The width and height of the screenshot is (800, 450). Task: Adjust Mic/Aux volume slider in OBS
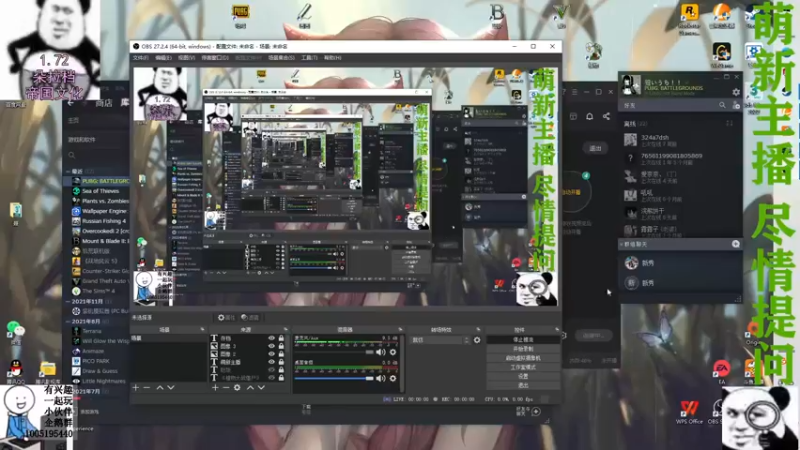[334, 352]
